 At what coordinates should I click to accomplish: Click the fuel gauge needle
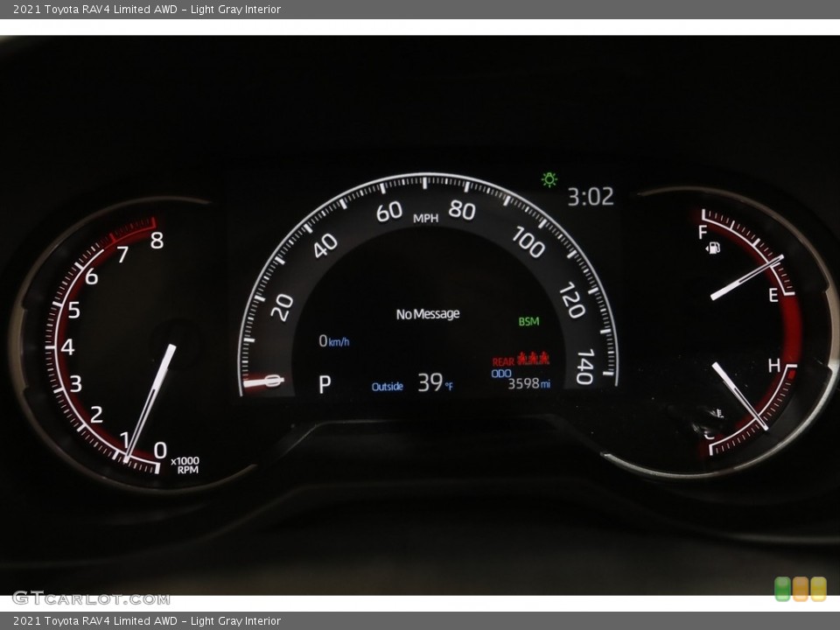[746, 277]
